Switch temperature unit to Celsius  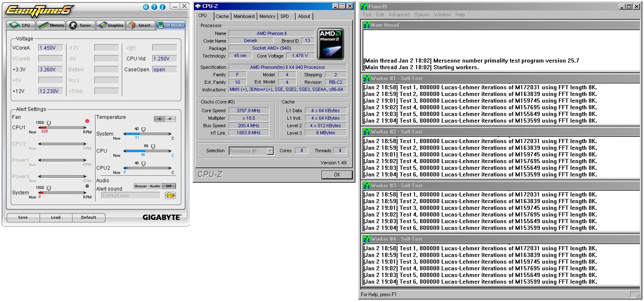click(x=159, y=119)
